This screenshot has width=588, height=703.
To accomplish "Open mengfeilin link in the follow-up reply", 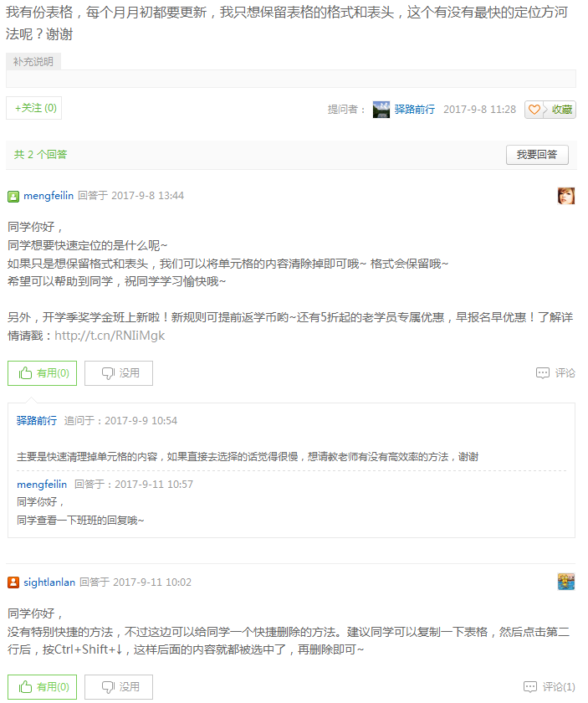I will [x=42, y=485].
